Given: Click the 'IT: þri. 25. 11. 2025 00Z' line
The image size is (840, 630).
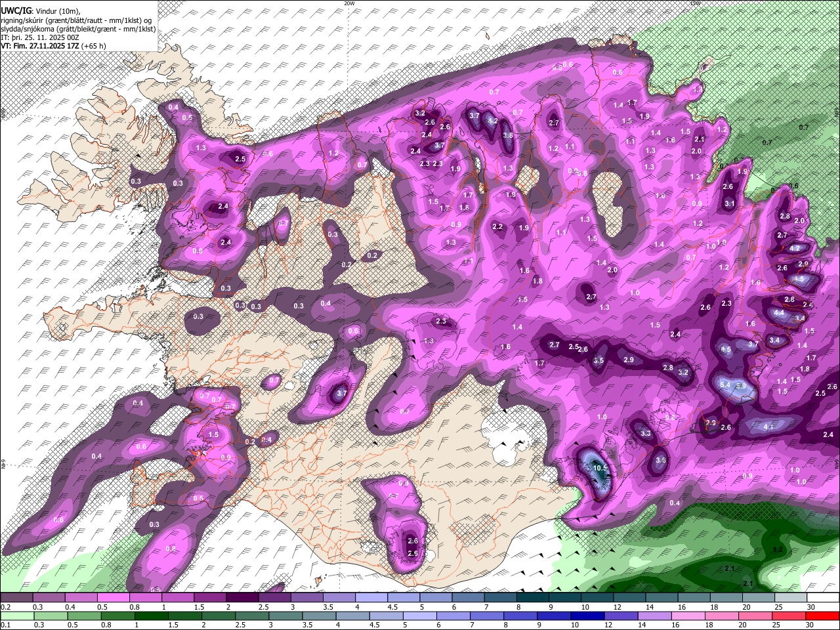Looking at the screenshot, I should (x=40, y=37).
